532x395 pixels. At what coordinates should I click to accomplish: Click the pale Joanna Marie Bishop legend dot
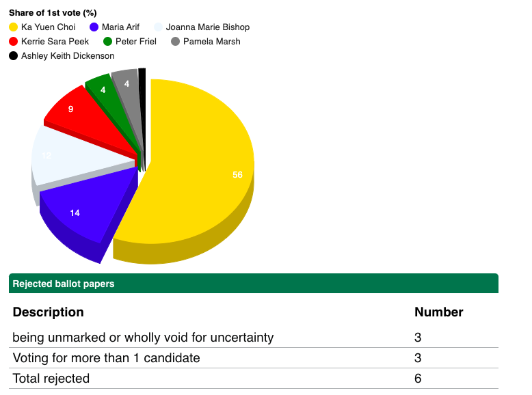pos(158,27)
